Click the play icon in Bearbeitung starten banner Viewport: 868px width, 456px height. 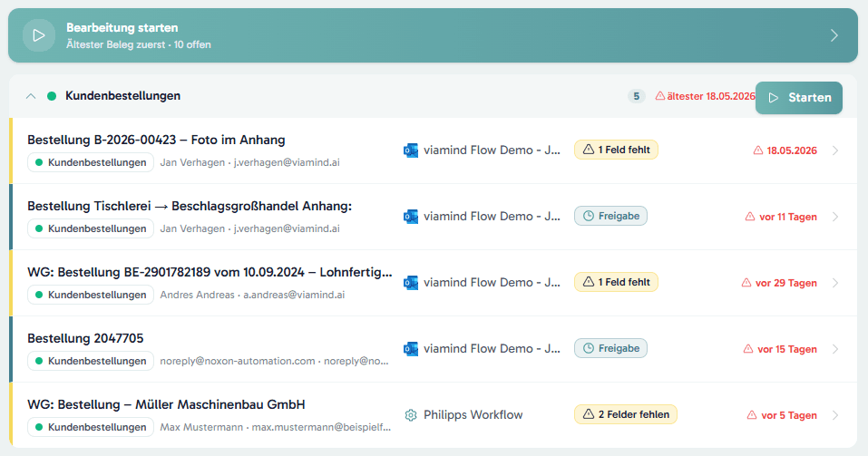point(39,35)
